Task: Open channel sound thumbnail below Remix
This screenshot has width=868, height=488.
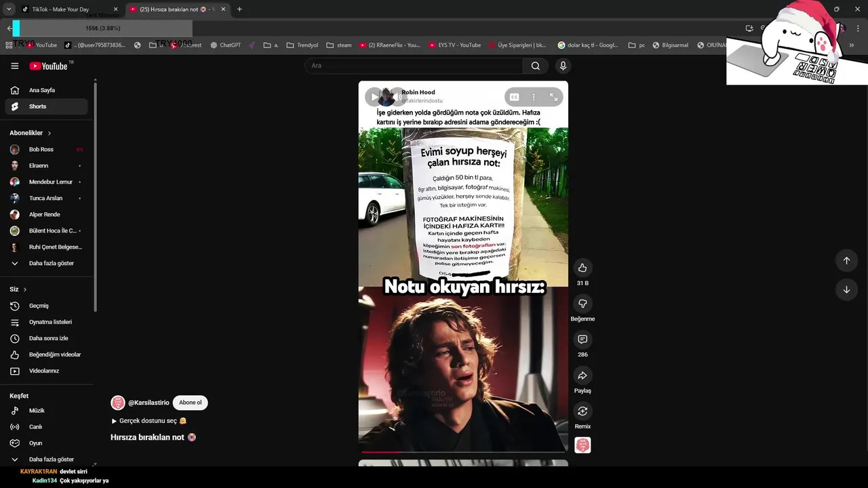Action: 583,445
